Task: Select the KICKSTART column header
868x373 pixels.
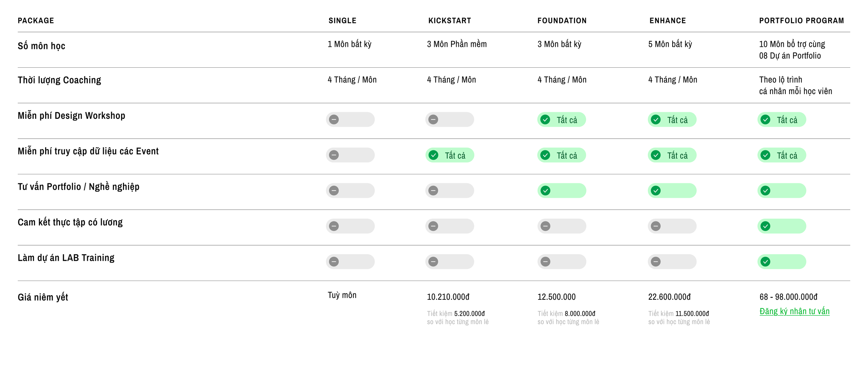Action: tap(450, 20)
